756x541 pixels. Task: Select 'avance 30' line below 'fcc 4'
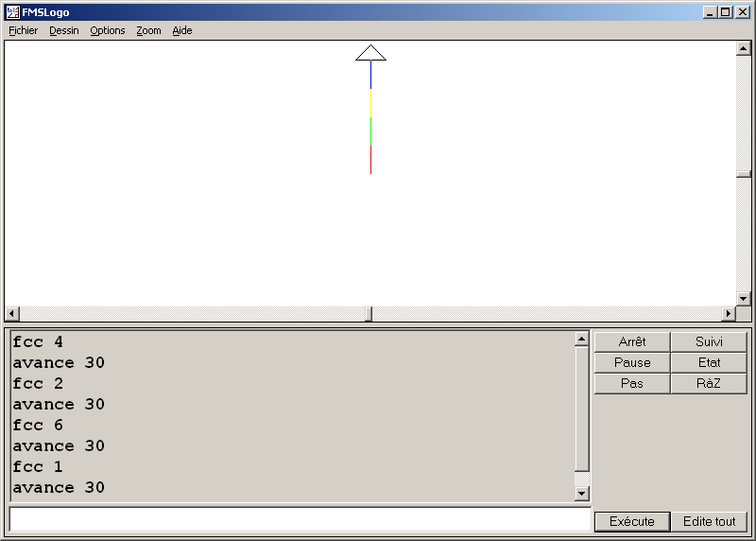pyautogui.click(x=59, y=362)
